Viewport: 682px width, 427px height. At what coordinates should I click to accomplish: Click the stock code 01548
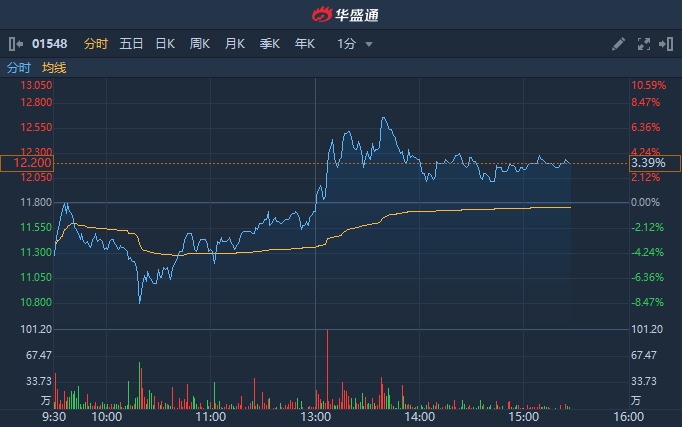tap(50, 44)
